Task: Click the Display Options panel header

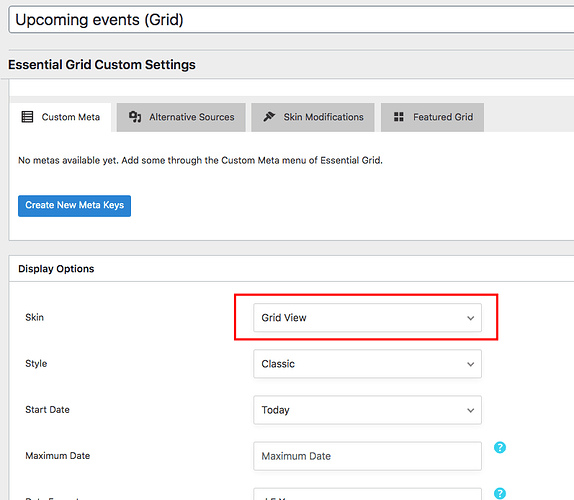Action: point(291,269)
